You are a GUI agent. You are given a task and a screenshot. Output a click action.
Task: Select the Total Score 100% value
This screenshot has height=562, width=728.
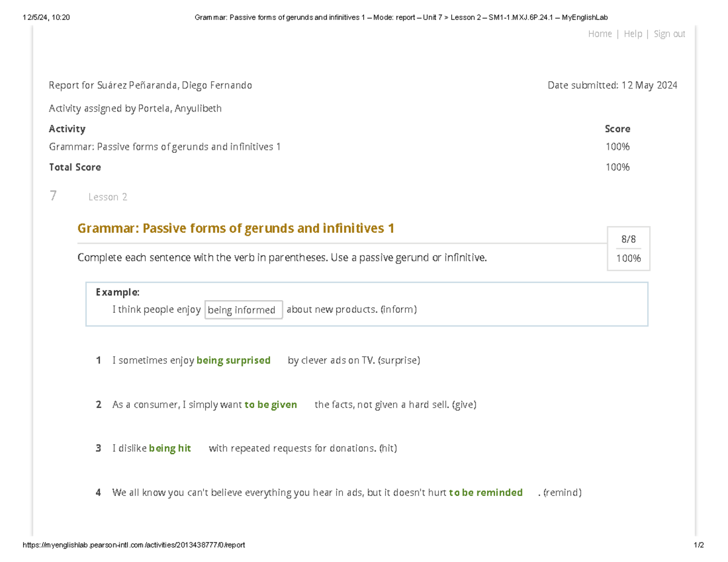click(x=618, y=167)
